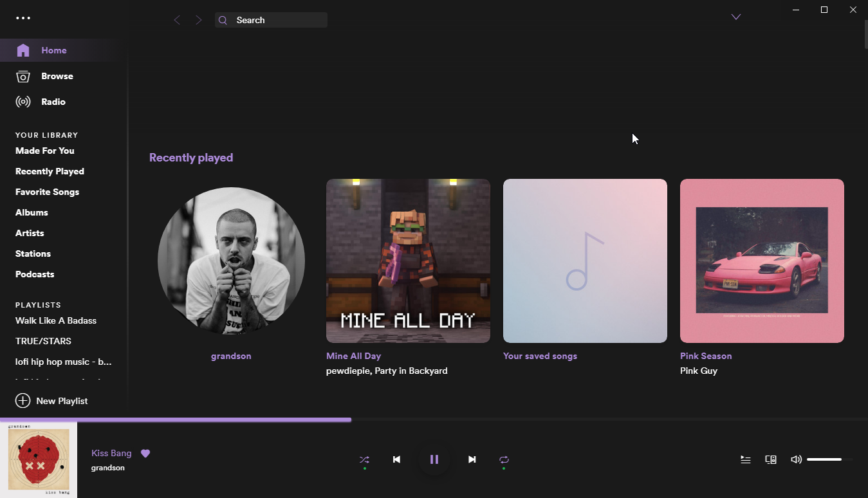The image size is (868, 498).
Task: Click the Recently played heading
Action: click(191, 158)
